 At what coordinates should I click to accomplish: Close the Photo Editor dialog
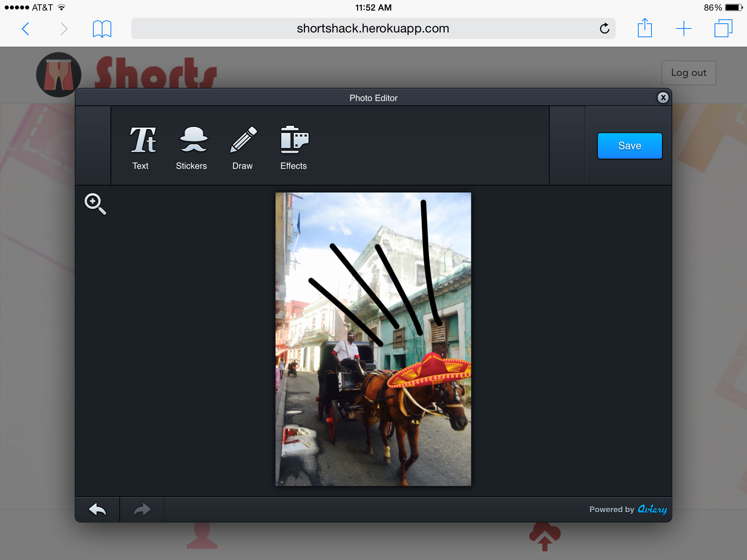pos(663,98)
